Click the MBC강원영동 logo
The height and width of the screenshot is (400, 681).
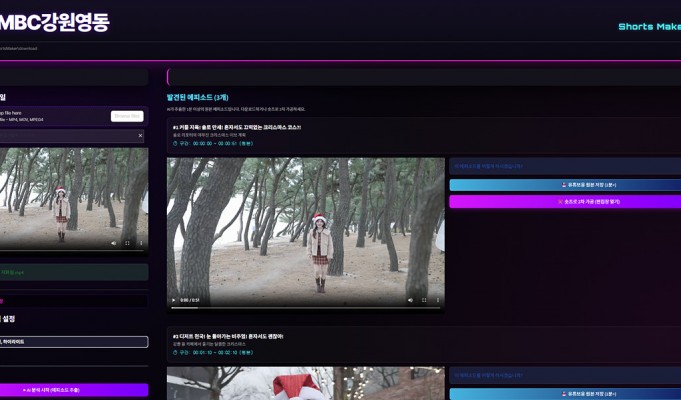click(x=54, y=22)
